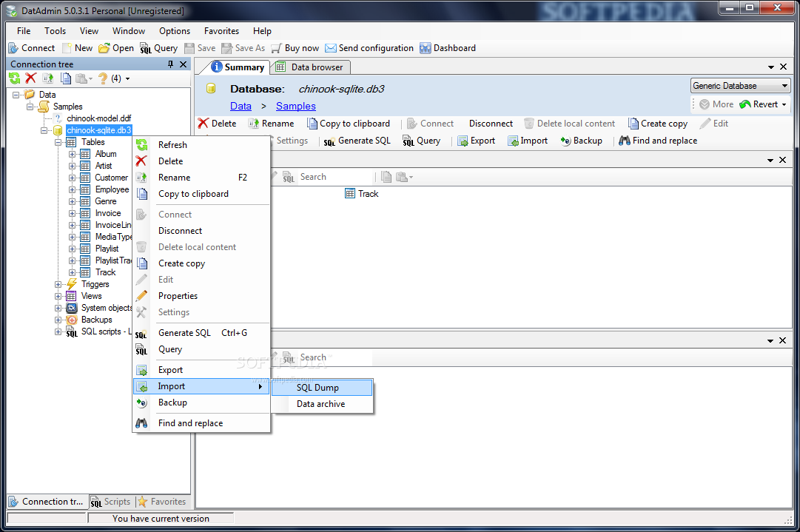Click Find and replace binoculars in Summary toolbar
Viewport: 800px width, 532px height.
coord(625,141)
